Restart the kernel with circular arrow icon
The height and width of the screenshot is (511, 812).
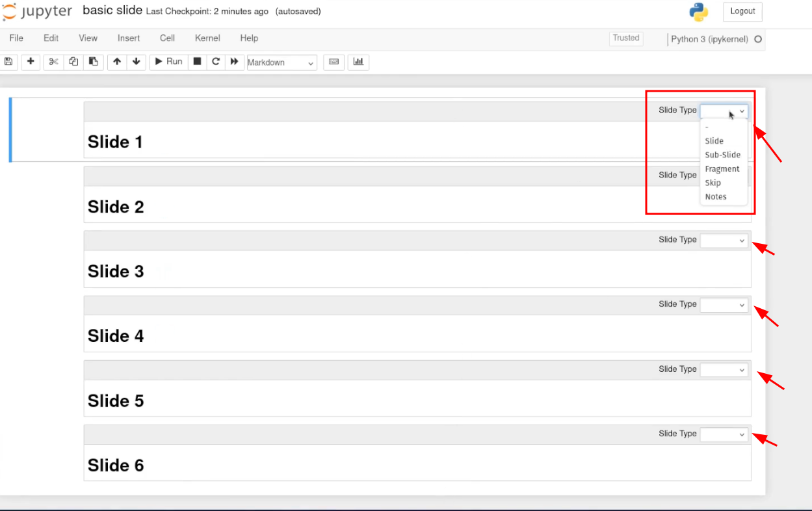[x=216, y=62]
